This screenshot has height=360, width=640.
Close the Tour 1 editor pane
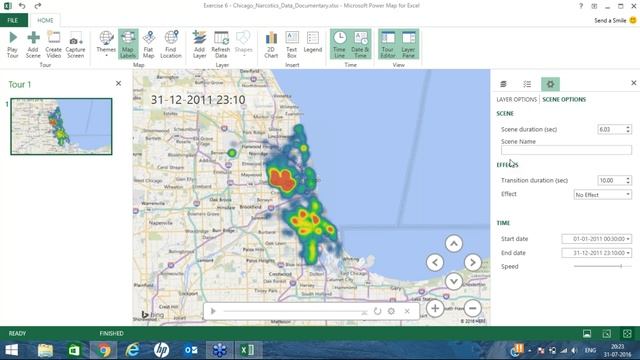118,83
